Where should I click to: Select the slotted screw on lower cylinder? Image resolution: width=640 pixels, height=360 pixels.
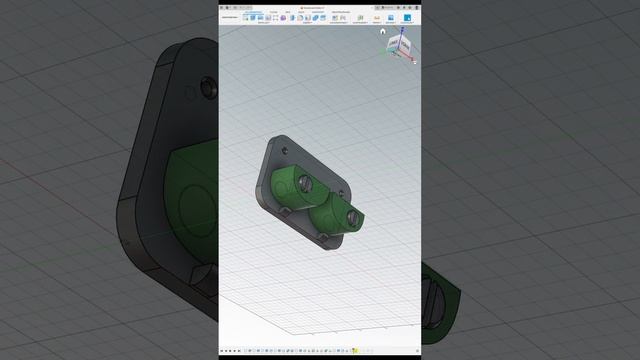point(352,218)
